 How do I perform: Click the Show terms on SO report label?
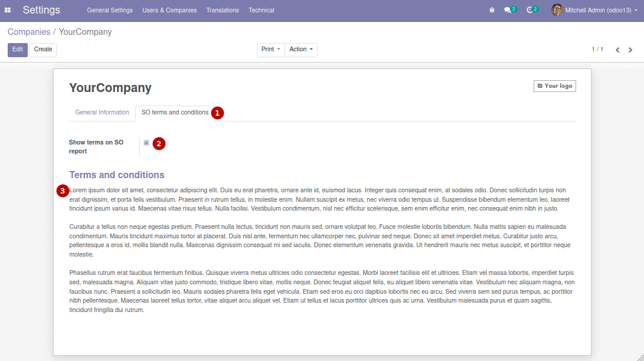(96, 146)
